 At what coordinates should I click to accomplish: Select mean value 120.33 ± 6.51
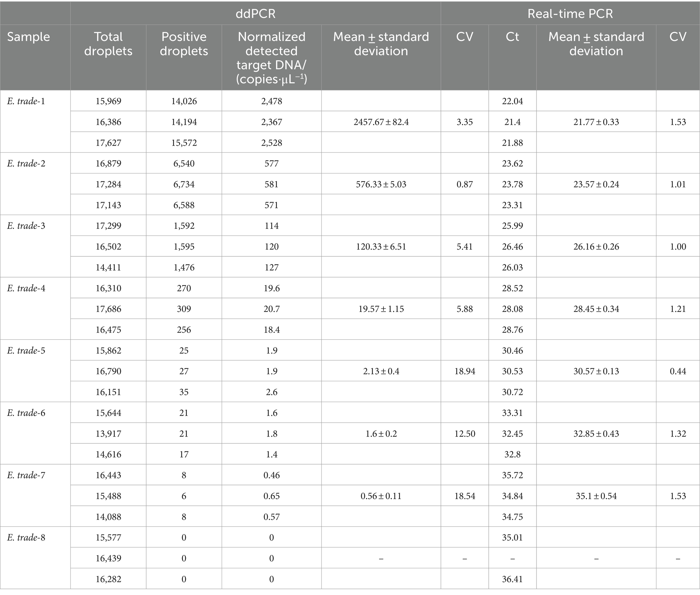point(381,247)
